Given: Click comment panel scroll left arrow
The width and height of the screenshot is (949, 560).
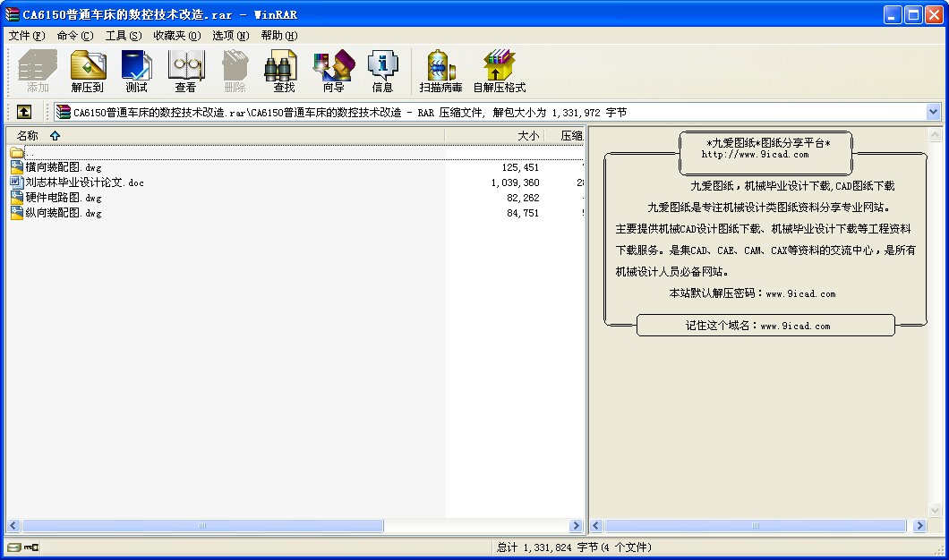Looking at the screenshot, I should tap(596, 525).
